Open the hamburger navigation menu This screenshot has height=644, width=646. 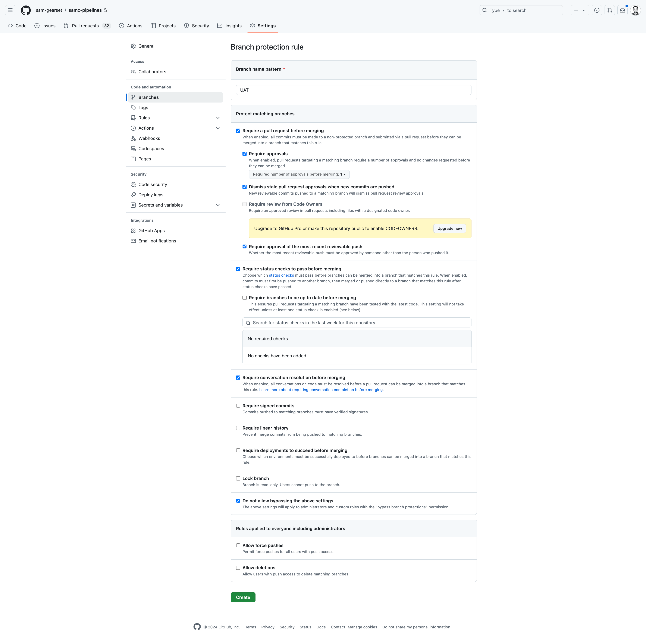click(x=10, y=10)
